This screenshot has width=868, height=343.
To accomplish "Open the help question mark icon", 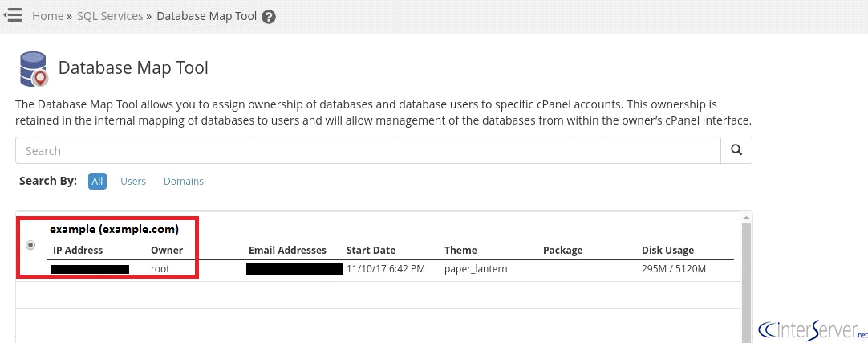I will (x=269, y=17).
